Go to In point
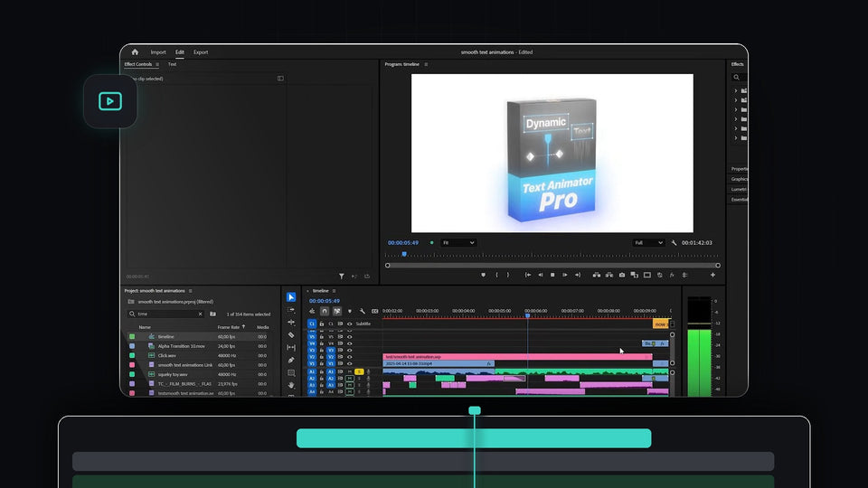868x488 pixels. [x=528, y=275]
